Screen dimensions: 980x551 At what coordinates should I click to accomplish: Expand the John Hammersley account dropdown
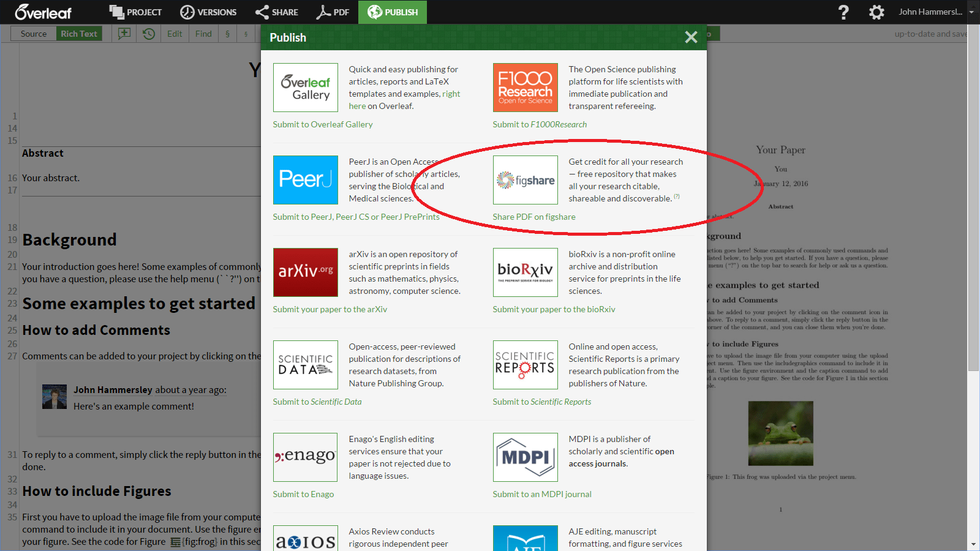click(971, 12)
